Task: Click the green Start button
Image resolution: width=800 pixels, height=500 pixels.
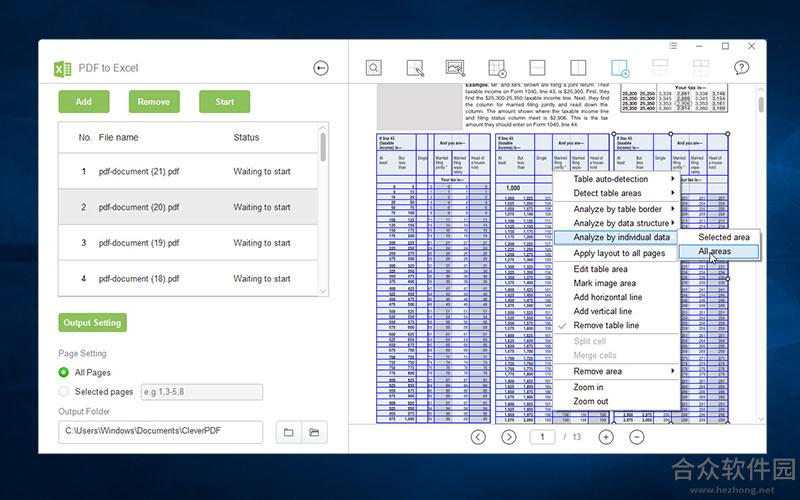Action: [x=224, y=102]
